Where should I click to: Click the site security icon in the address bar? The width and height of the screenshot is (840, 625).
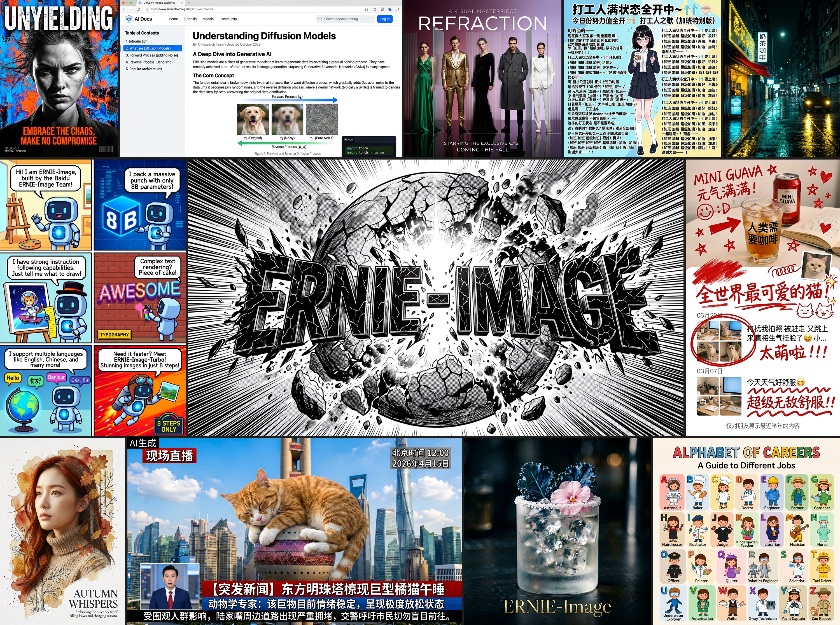pos(148,9)
